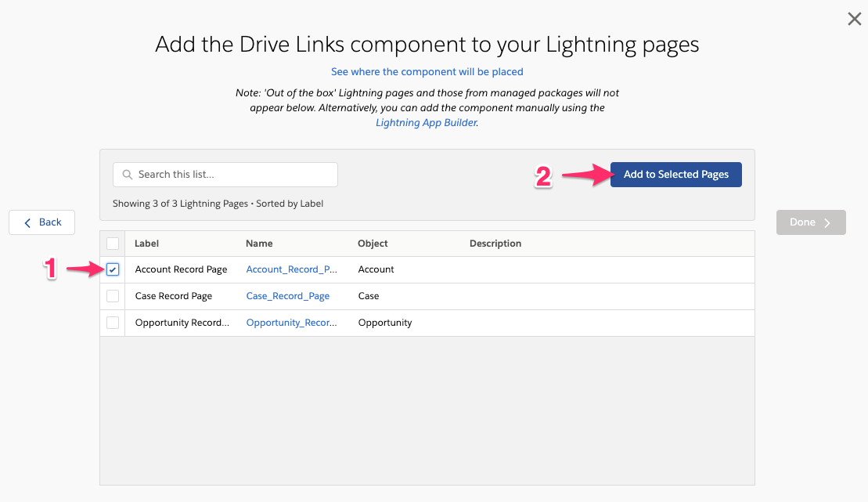868x502 pixels.
Task: Click the Object column header
Action: [373, 244]
